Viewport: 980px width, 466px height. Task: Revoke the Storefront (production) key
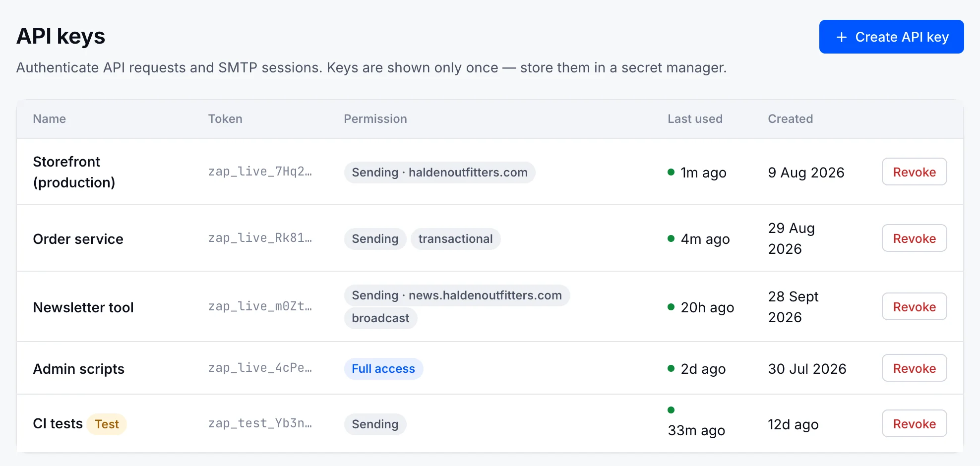pos(914,172)
